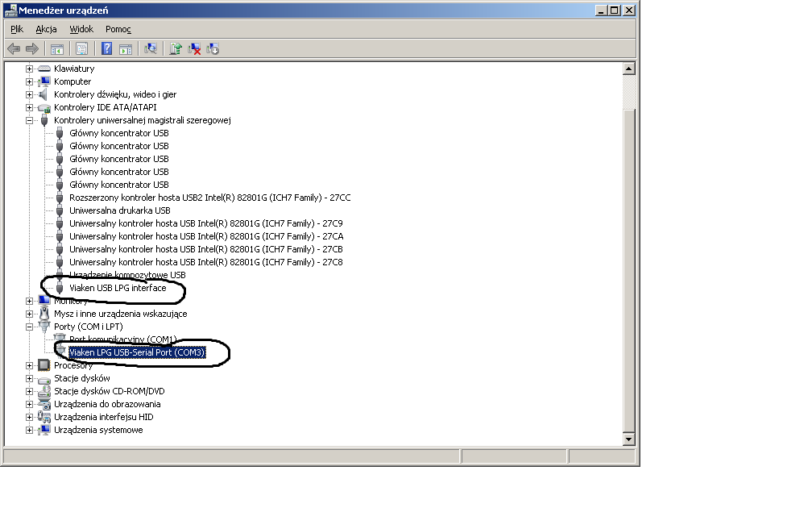Image resolution: width=812 pixels, height=508 pixels.
Task: Select the host controller ending in 27C9
Action: point(206,223)
